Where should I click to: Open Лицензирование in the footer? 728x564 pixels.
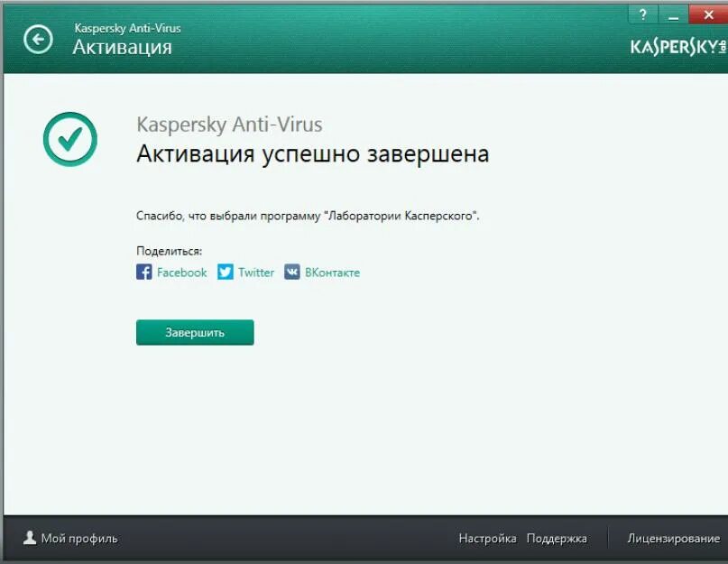673,539
